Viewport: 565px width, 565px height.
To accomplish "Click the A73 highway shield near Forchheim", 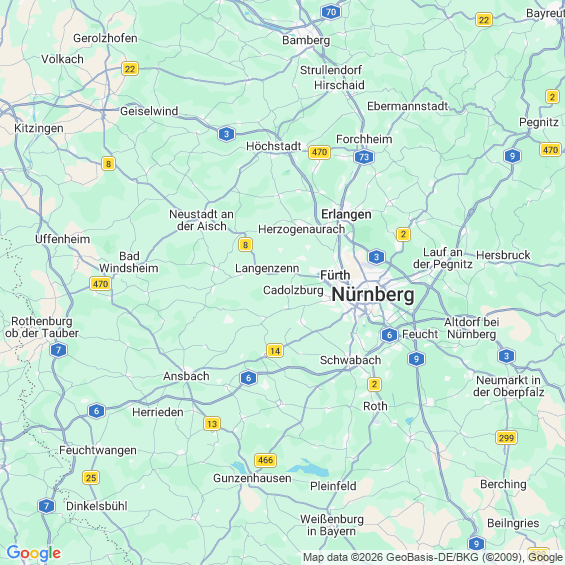I will click(x=364, y=157).
